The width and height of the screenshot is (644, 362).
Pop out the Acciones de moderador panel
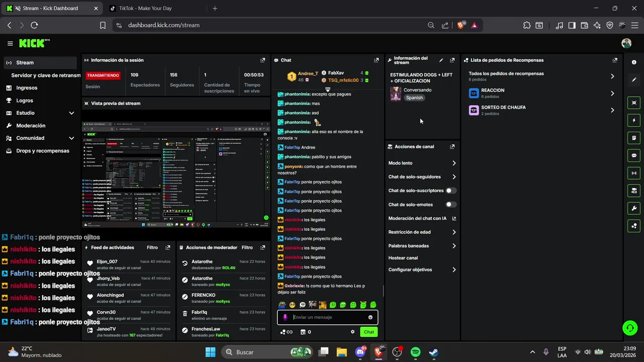point(263,247)
